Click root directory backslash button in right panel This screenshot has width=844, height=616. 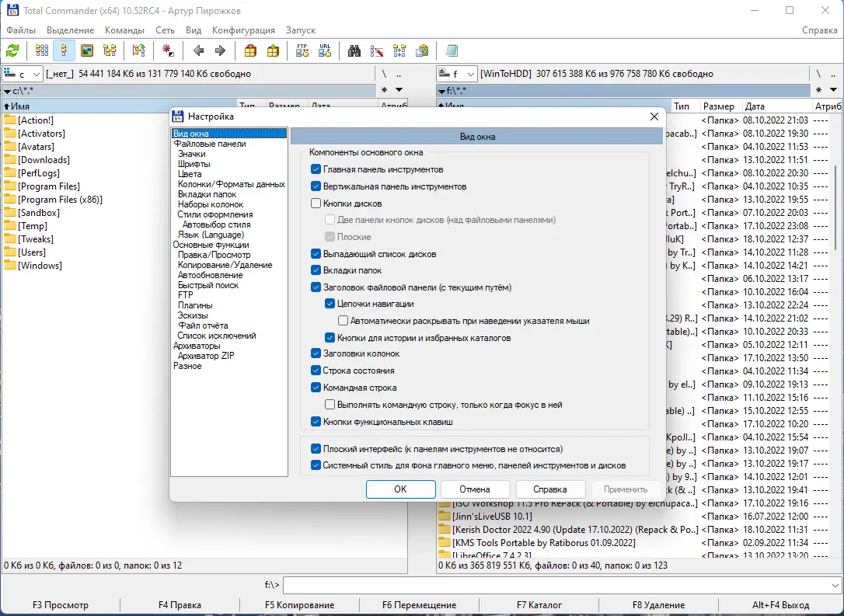(818, 74)
